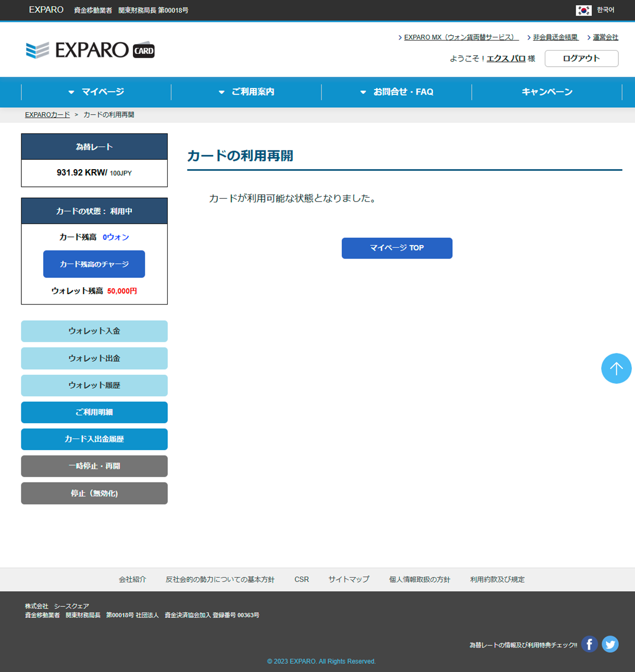Open ウォレット履歴 from sidebar

[x=94, y=385]
